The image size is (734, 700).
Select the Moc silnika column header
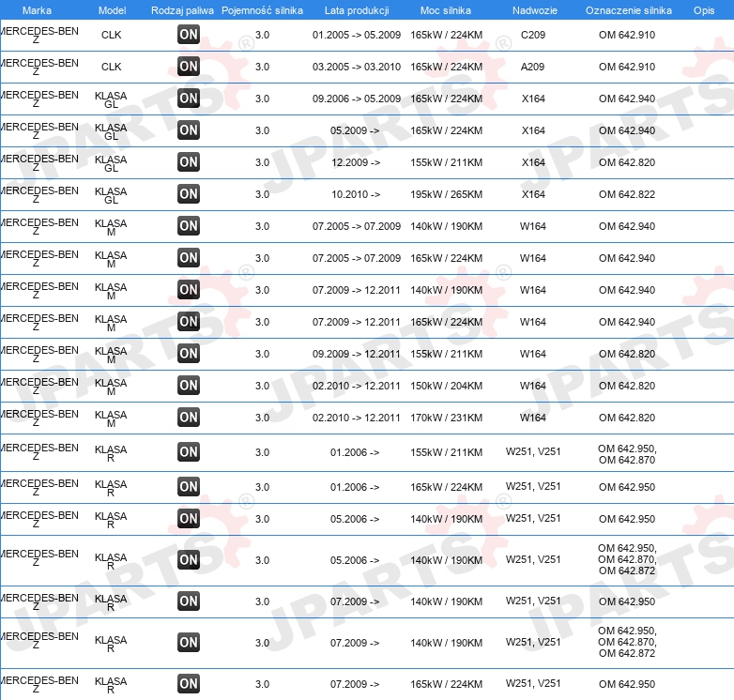[446, 10]
